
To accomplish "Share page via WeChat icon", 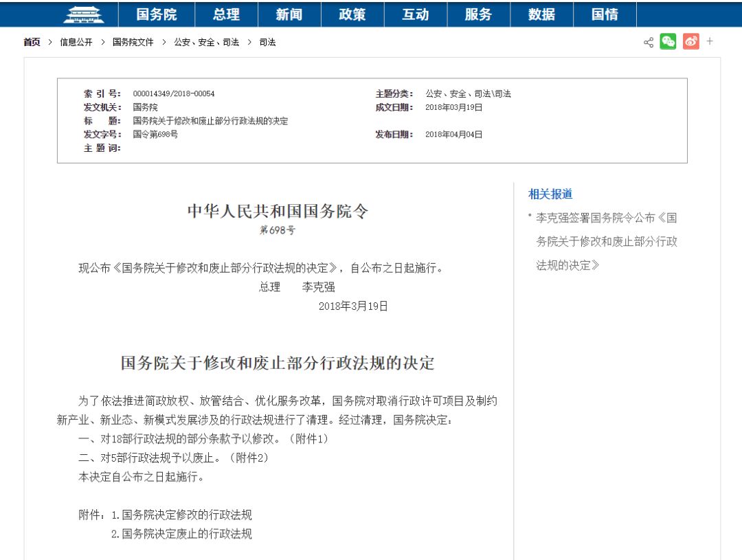I will click(x=668, y=42).
